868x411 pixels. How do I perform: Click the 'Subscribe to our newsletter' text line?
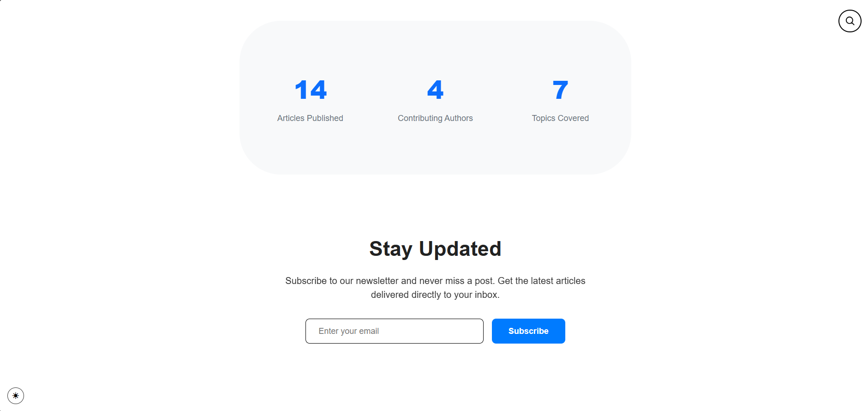click(x=435, y=281)
